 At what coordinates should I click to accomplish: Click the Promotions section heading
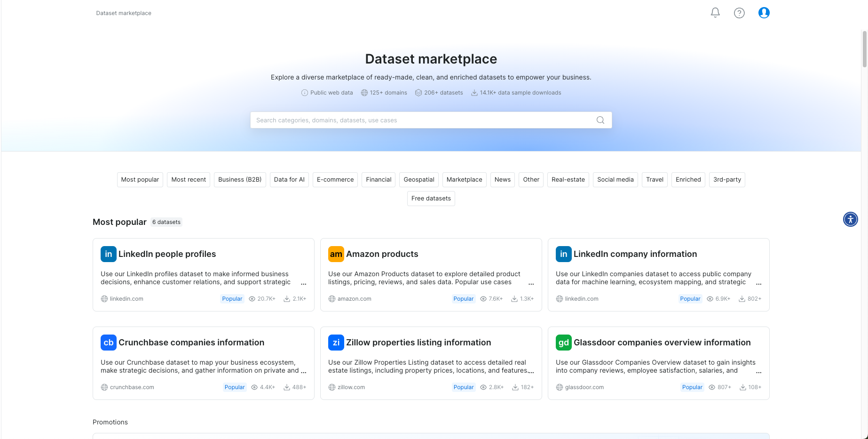point(110,422)
